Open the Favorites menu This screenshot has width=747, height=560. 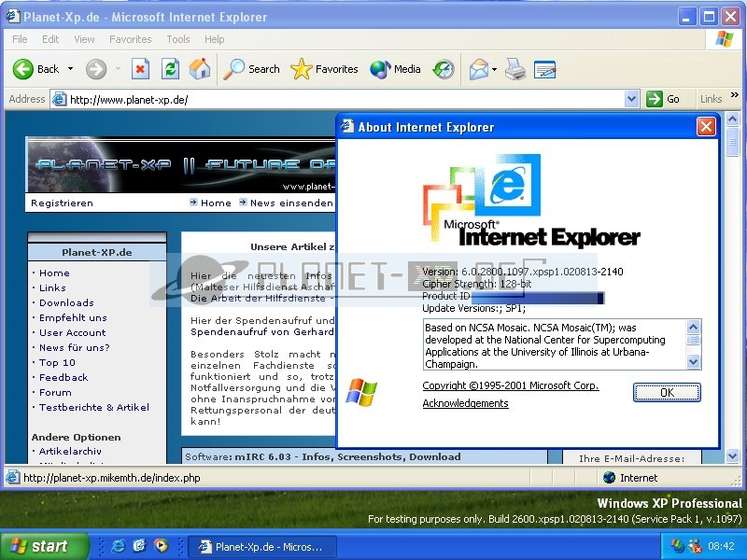click(x=130, y=39)
